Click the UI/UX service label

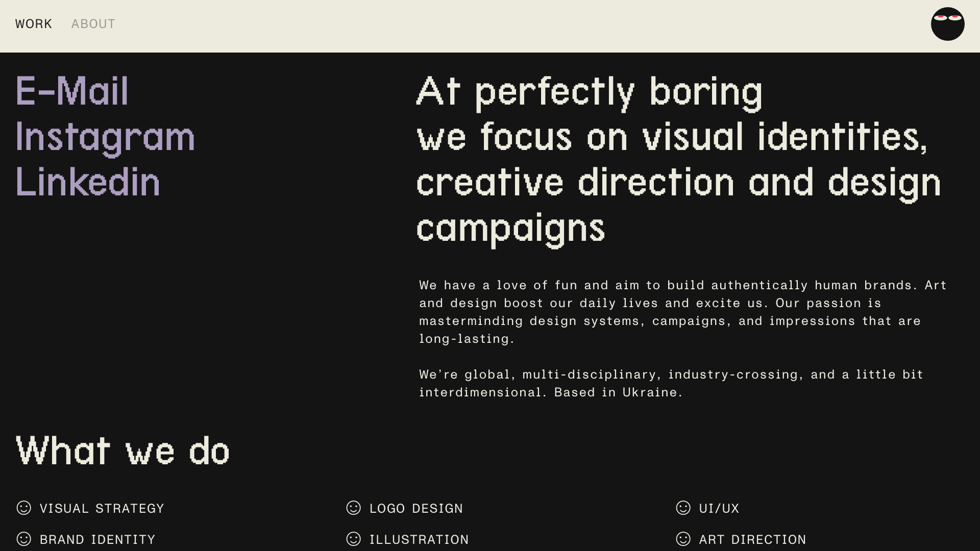719,509
